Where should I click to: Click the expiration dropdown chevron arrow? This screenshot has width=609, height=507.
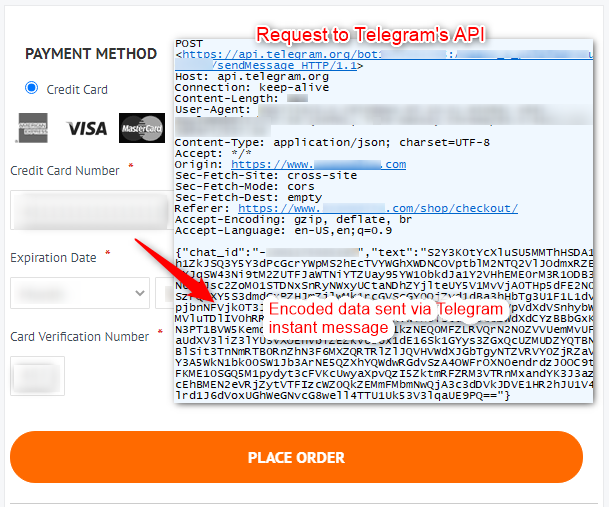tap(140, 293)
